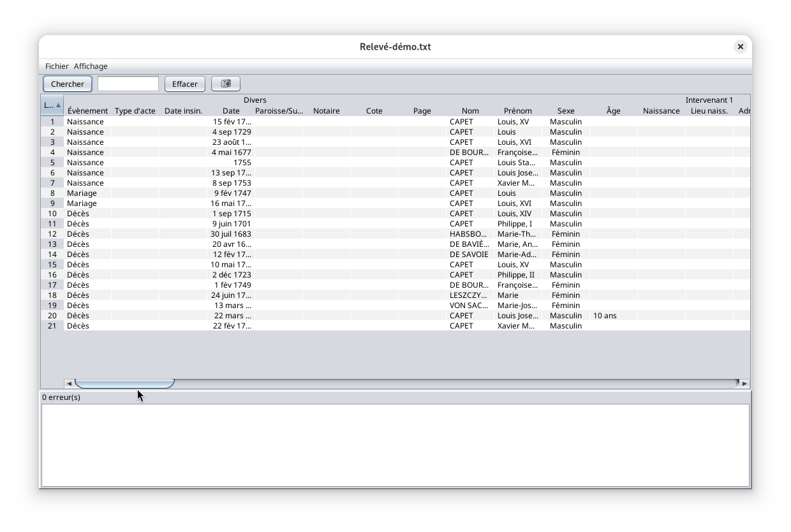
Task: Close the Relevé-démo.txt window
Action: pos(740,47)
